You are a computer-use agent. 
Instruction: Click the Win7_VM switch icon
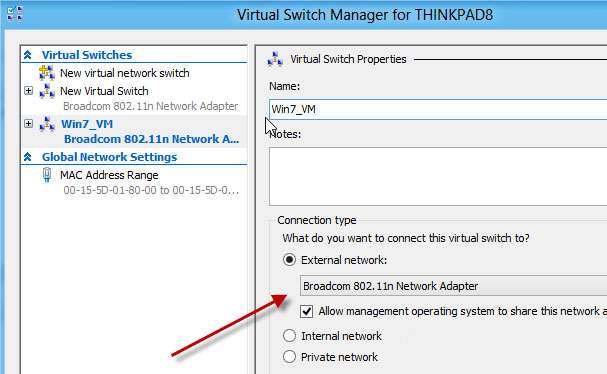click(47, 124)
